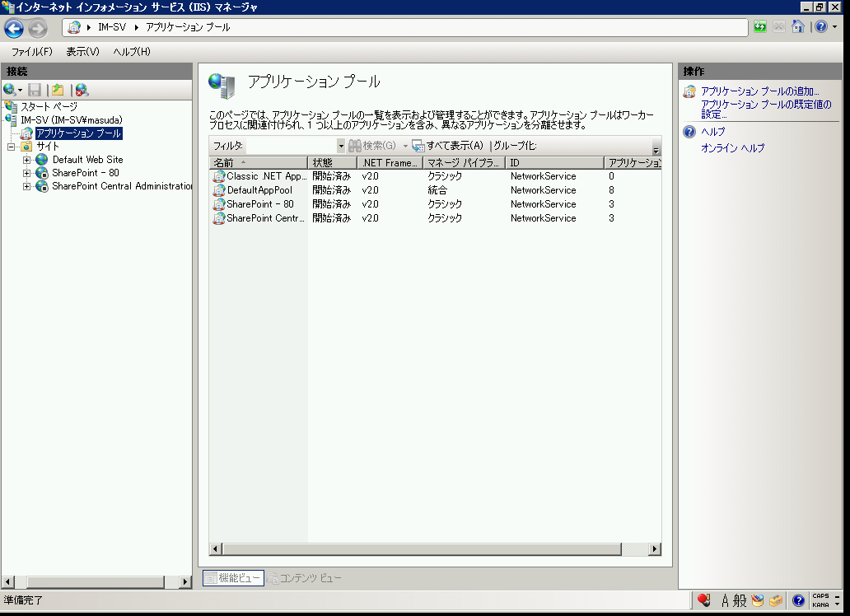Viewport: 850px width, 616px height.
Task: Click the Back navigation arrow button
Action: (x=14, y=29)
